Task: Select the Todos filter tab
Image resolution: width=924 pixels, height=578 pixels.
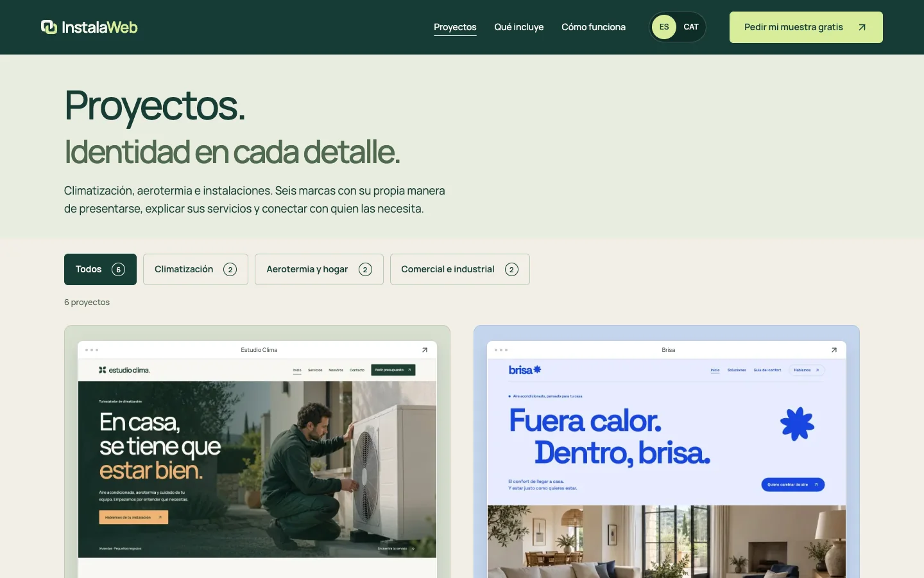Action: pos(100,269)
